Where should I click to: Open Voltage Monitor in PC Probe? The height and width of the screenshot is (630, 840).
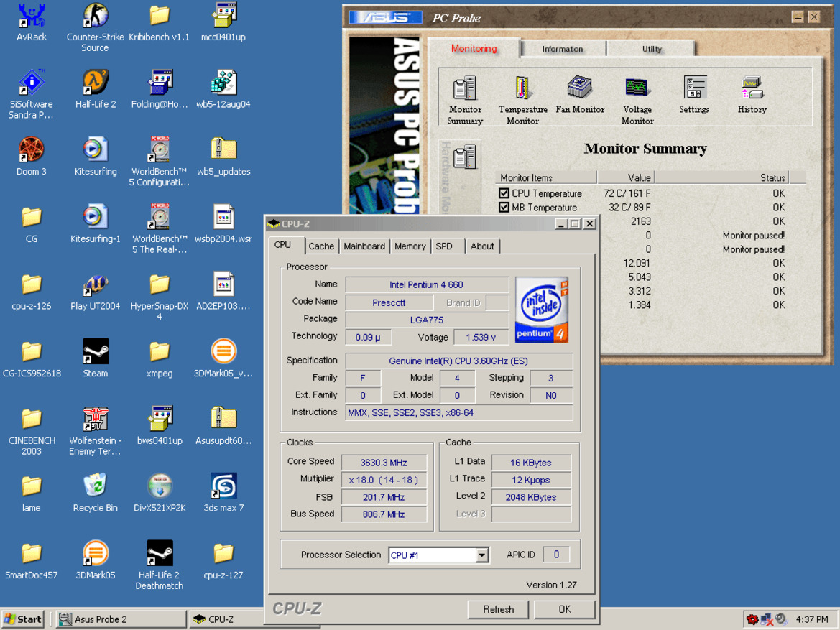coord(637,100)
